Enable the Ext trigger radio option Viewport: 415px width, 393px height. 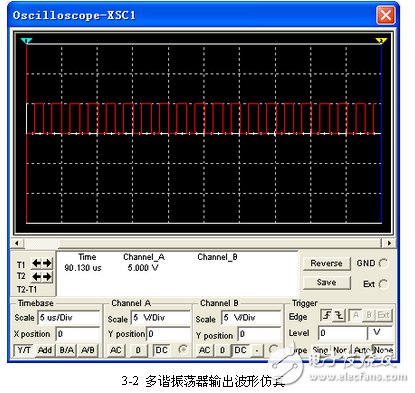[x=384, y=284]
